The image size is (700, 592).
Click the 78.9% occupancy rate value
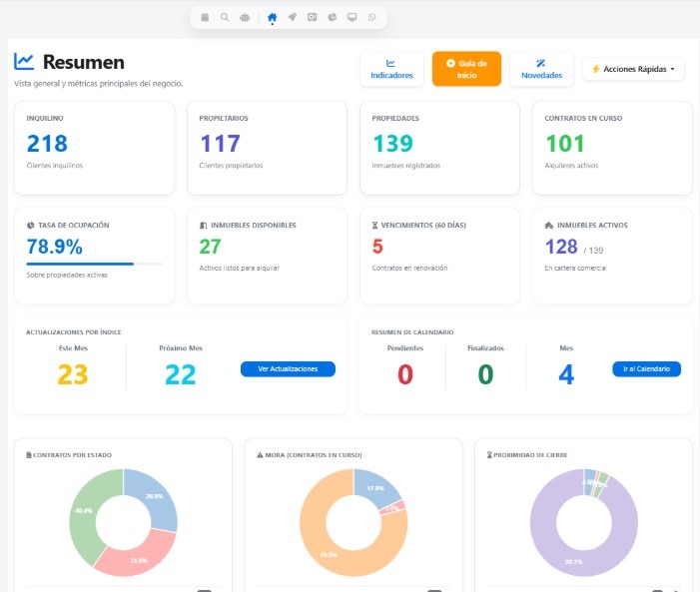(x=55, y=247)
